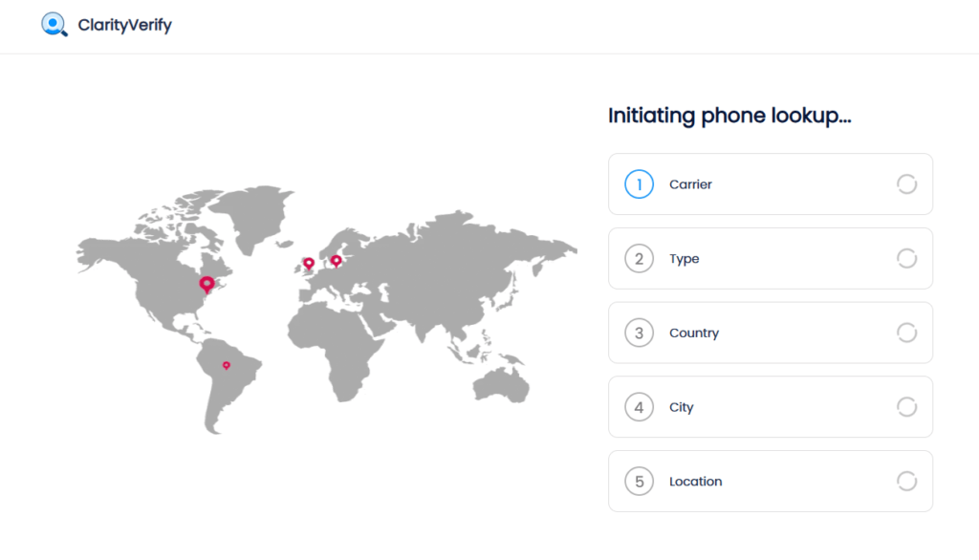Click the Country step label
This screenshot has width=979, height=560.
click(x=694, y=333)
